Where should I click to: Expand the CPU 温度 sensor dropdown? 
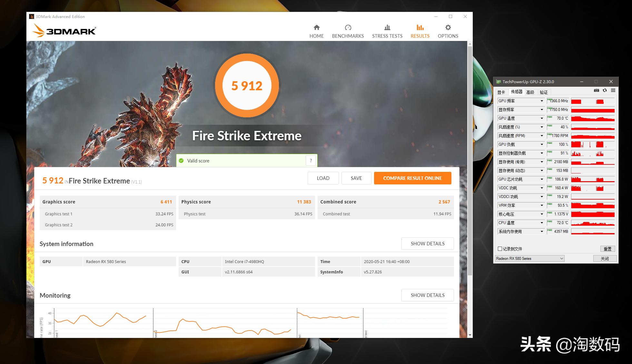tap(542, 223)
